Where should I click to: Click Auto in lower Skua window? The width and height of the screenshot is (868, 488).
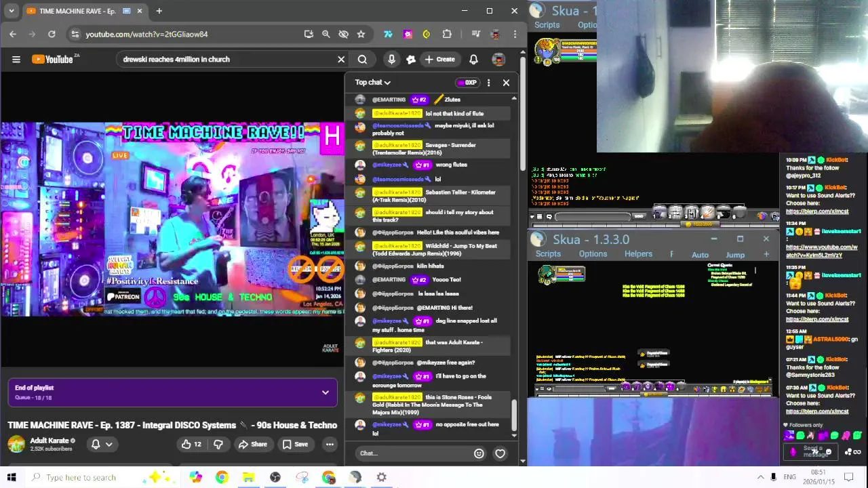700,255
